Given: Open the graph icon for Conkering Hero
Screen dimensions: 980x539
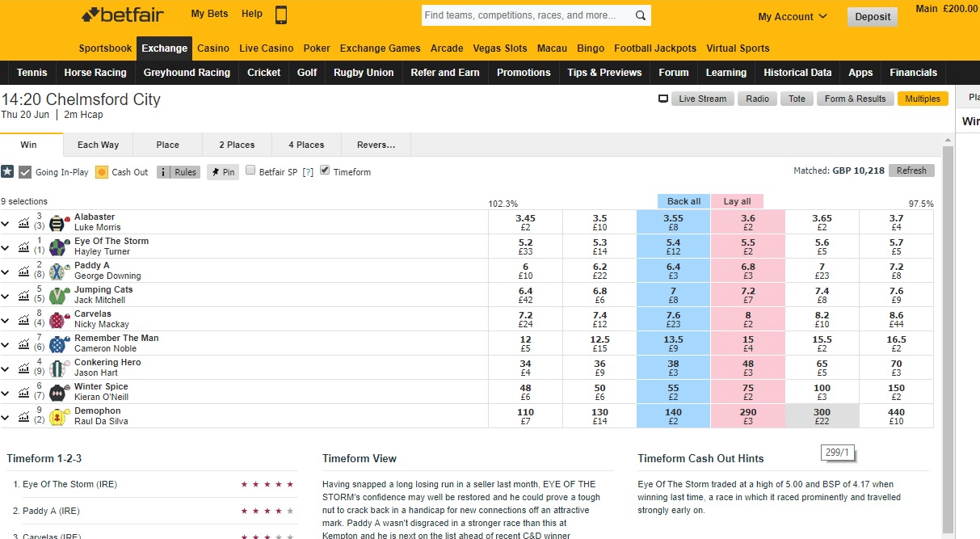Looking at the screenshot, I should [x=23, y=368].
